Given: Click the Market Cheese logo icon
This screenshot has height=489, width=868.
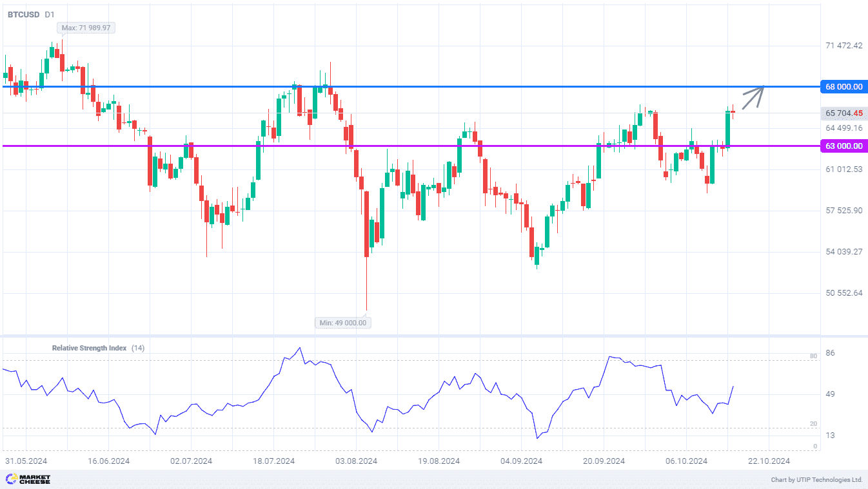Looking at the screenshot, I should [x=11, y=479].
